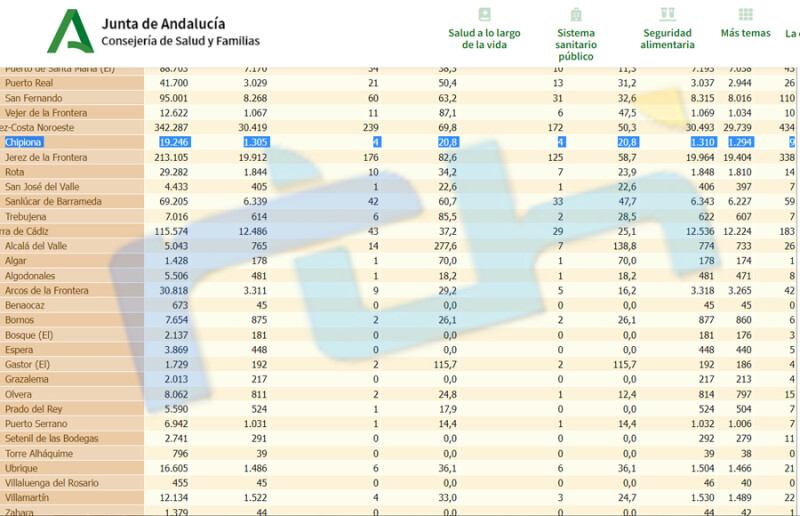Click Sierra de Cádiz total 115.574
This screenshot has width=800, height=516.
pyautogui.click(x=171, y=231)
